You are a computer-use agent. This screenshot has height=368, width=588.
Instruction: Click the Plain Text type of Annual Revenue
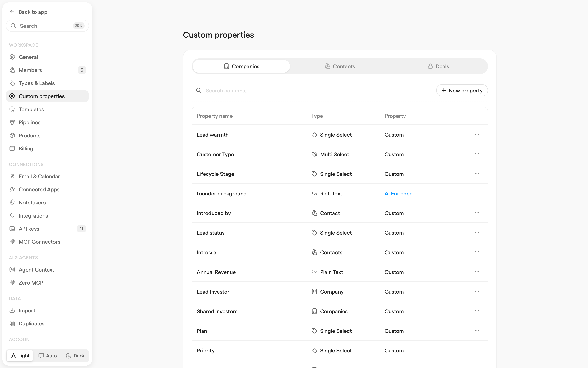point(327,272)
